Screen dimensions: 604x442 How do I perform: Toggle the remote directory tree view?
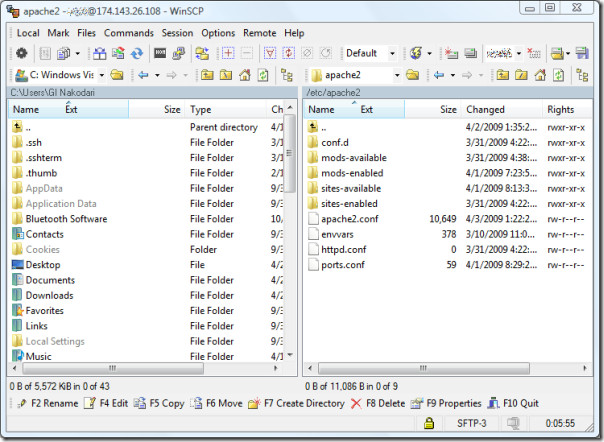tap(582, 75)
